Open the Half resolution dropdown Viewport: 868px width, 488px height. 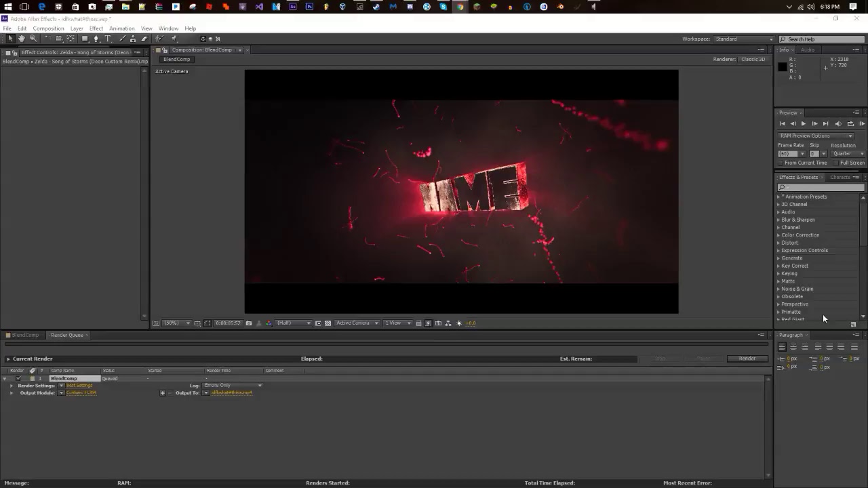(294, 323)
